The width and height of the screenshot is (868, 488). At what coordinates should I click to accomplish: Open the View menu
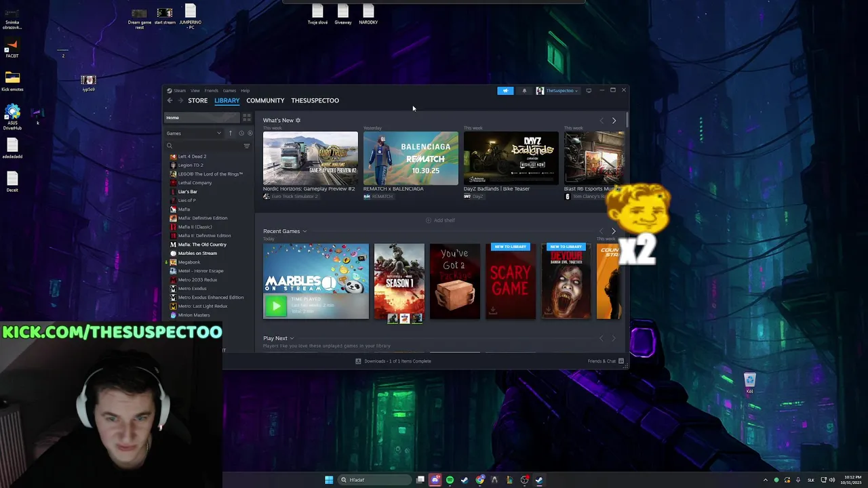click(195, 90)
